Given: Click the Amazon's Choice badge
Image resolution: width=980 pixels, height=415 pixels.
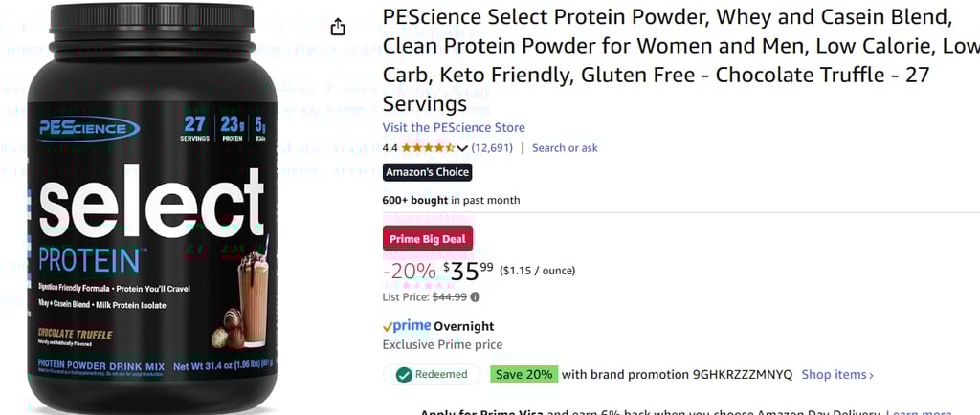Looking at the screenshot, I should [427, 172].
